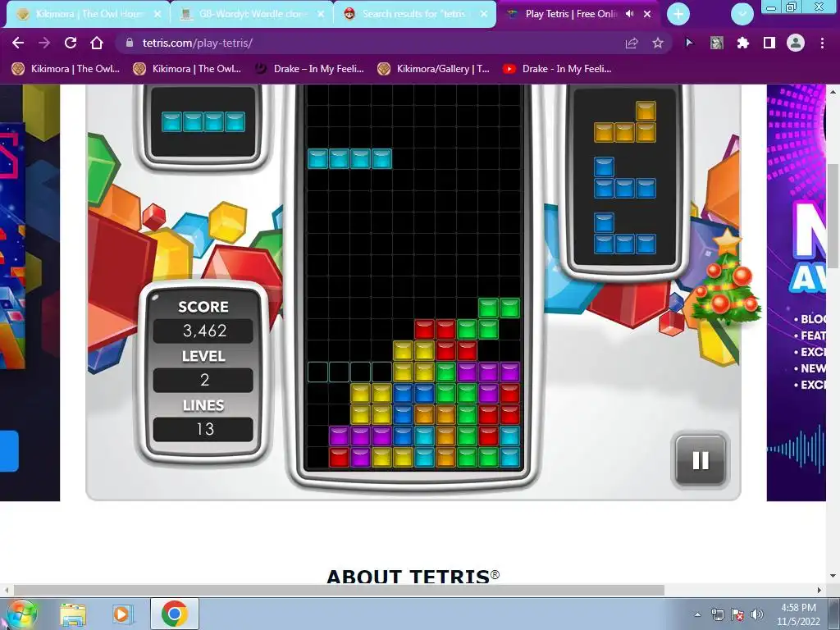840x630 pixels.
Task: Open the Windows Start menu
Action: (21, 614)
